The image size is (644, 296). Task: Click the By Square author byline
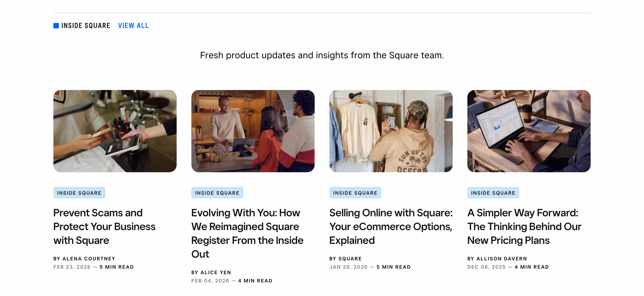[x=345, y=259]
